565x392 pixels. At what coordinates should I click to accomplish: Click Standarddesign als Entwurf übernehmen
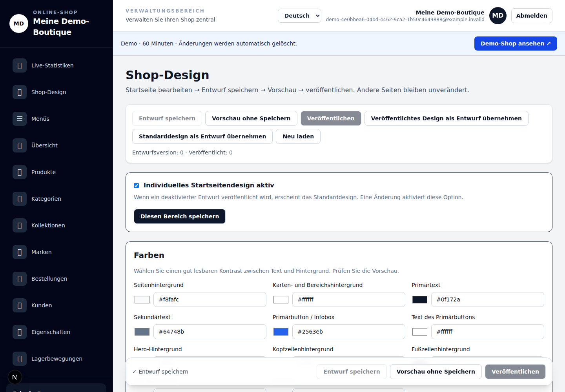(x=202, y=136)
